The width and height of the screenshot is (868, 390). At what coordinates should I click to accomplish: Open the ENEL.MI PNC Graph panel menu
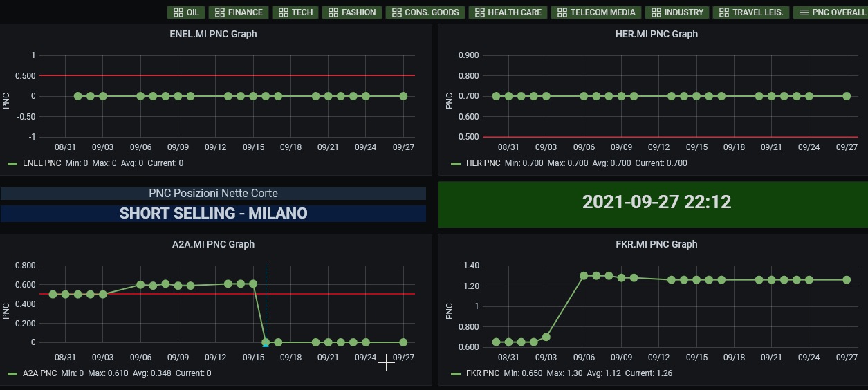[213, 34]
